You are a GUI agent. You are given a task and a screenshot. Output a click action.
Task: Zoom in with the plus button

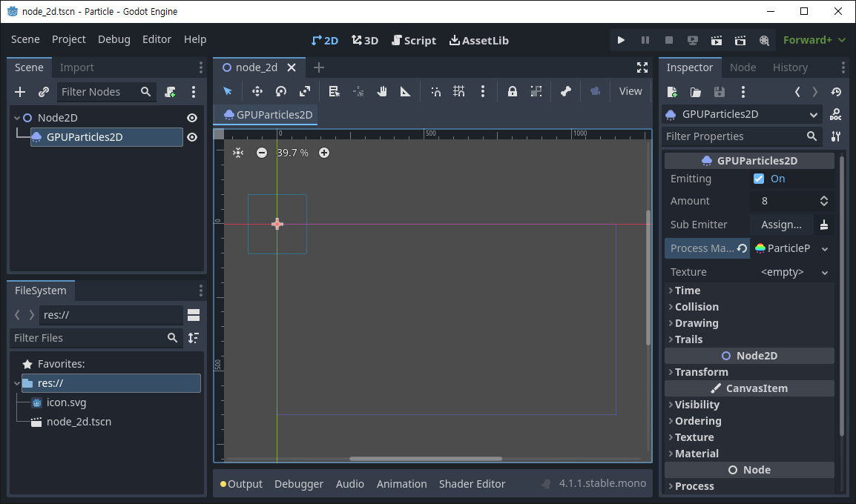[x=324, y=153]
